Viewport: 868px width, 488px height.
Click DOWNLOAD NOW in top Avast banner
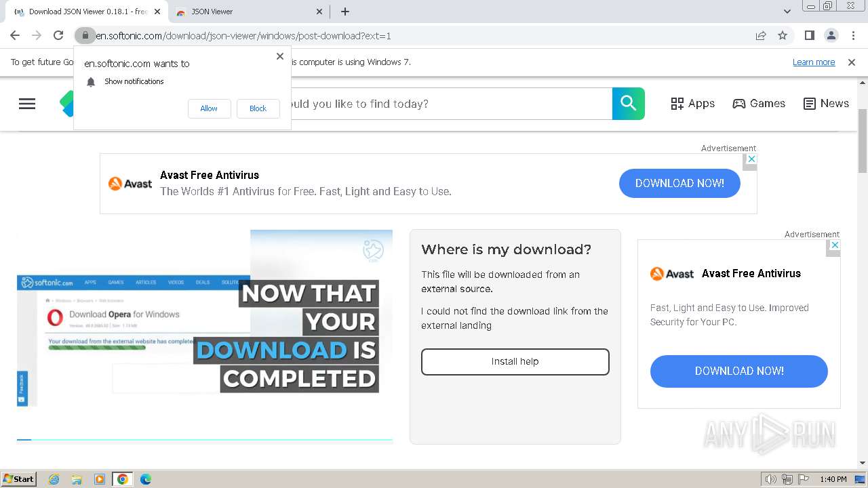679,184
